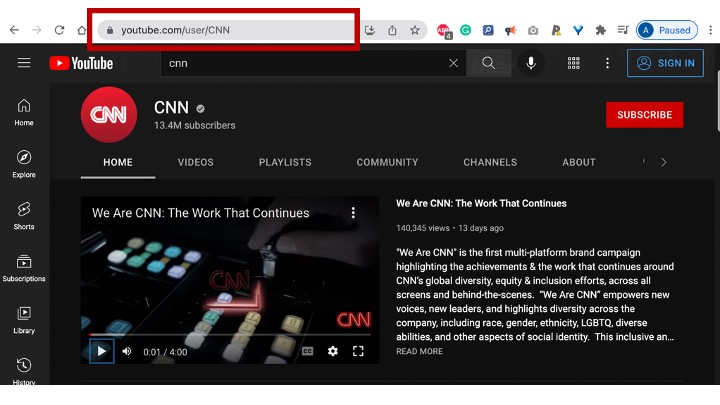Screen dimensions: 720x405
Task: Open Shorts in the sidebar
Action: pos(24,216)
